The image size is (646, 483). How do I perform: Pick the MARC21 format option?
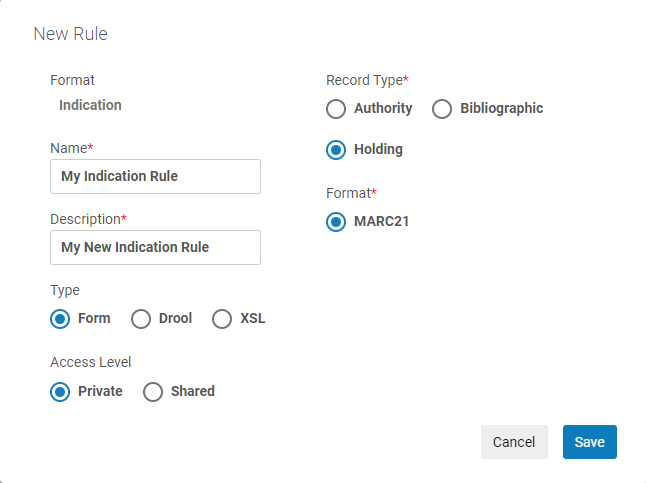coord(337,222)
